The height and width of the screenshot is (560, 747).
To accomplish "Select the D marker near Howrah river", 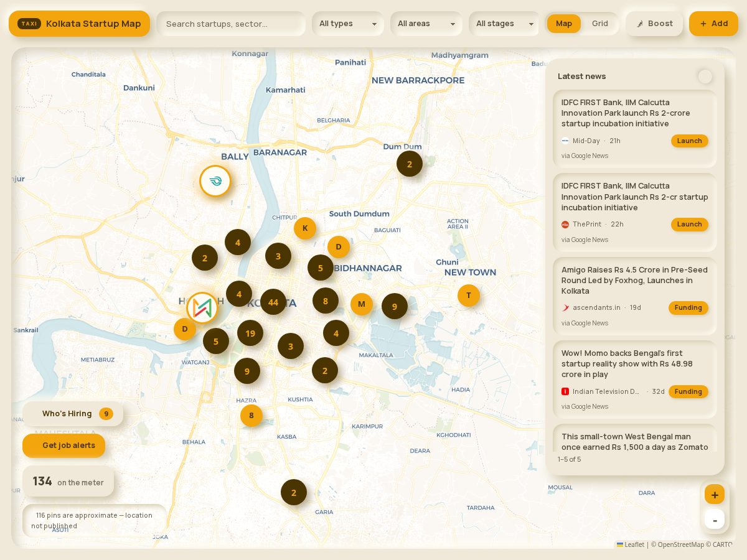I will tap(185, 329).
